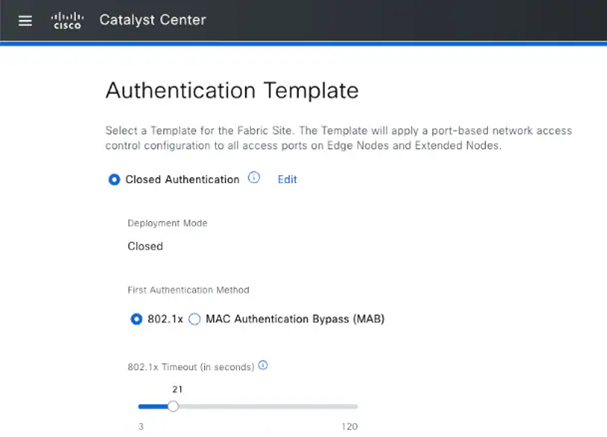Viewport: 607px width, 437px height.
Task: Click the Authentication Template page heading
Action: (x=231, y=91)
